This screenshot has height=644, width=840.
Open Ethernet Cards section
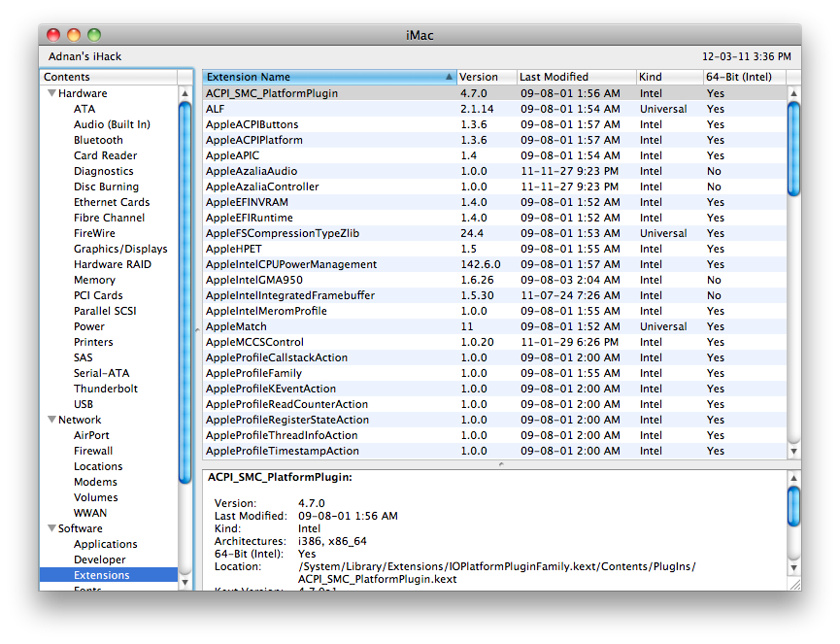coord(112,202)
